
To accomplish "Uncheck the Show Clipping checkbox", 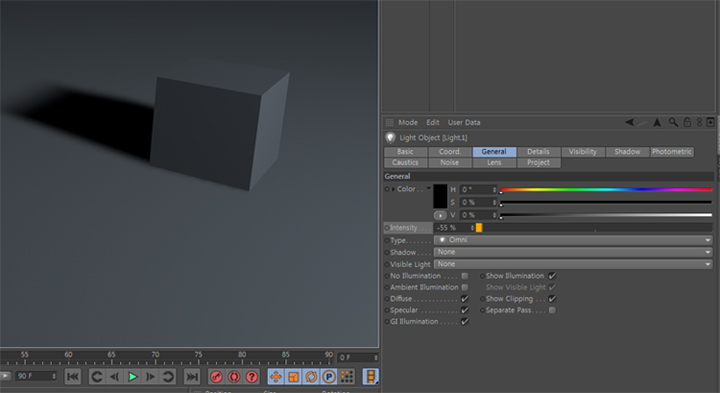I will pos(552,299).
